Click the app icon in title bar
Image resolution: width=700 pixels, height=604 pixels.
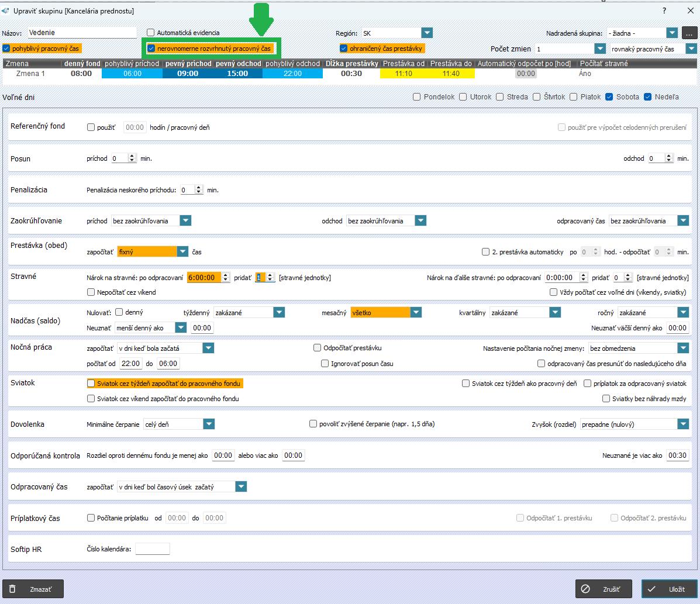(x=6, y=11)
